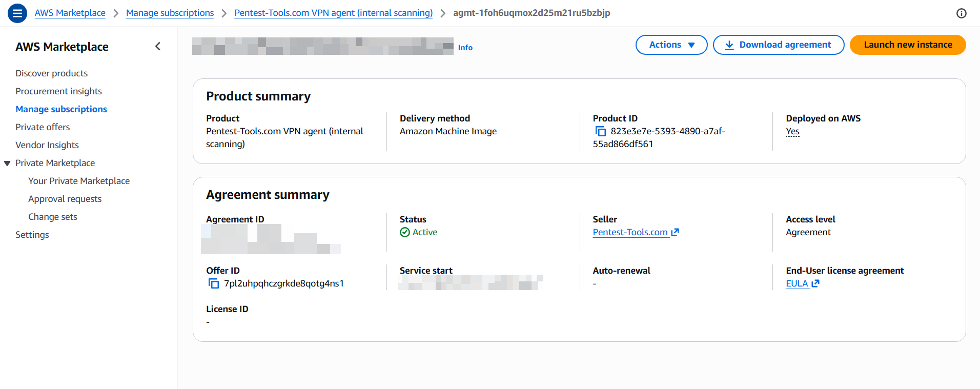Collapse the AWS Marketplace side panel
This screenshot has height=389, width=980.
(158, 47)
